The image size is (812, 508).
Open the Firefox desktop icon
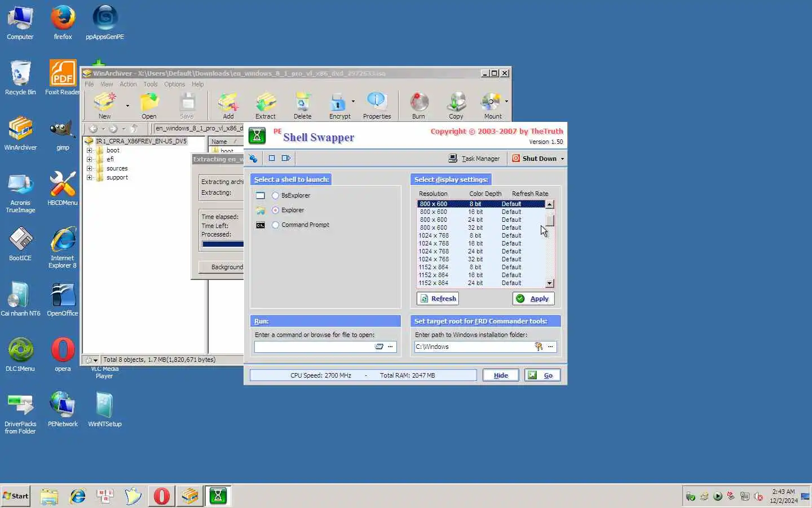[63, 23]
